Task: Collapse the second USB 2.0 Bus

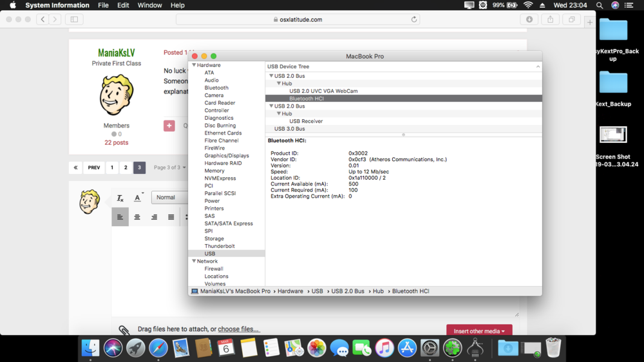Action: pos(271,106)
